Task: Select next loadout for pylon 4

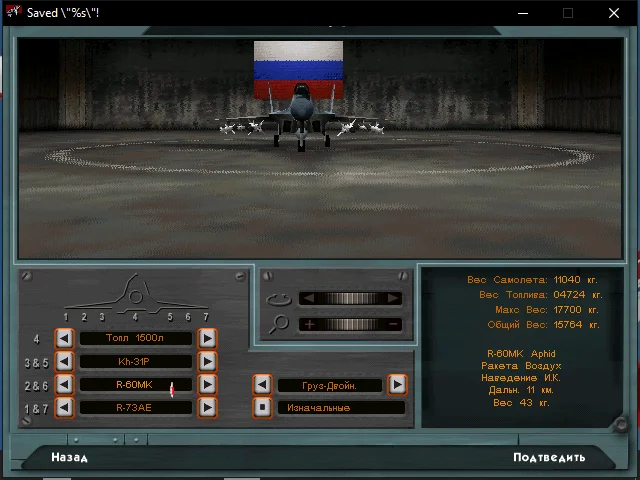Action: (x=207, y=338)
